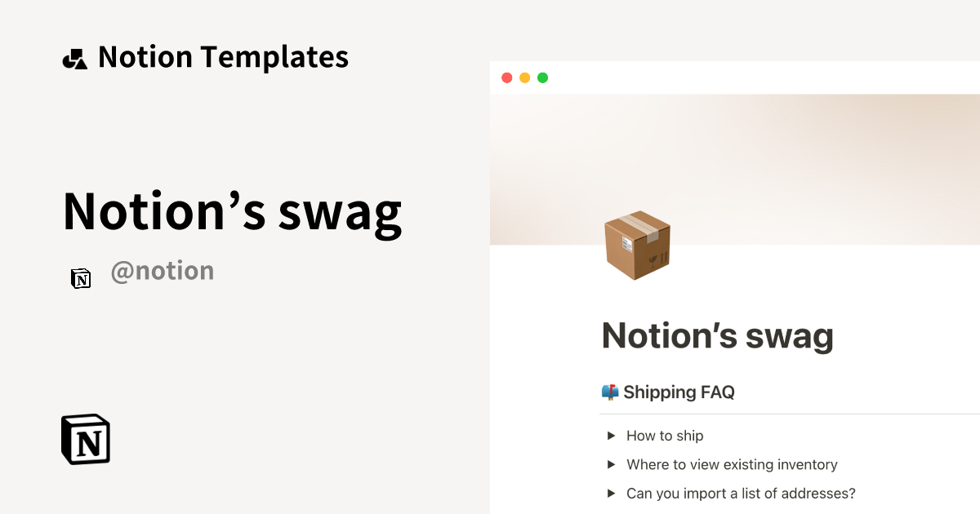Image resolution: width=980 pixels, height=514 pixels.
Task: Click the green browser window dot
Action: [x=542, y=78]
